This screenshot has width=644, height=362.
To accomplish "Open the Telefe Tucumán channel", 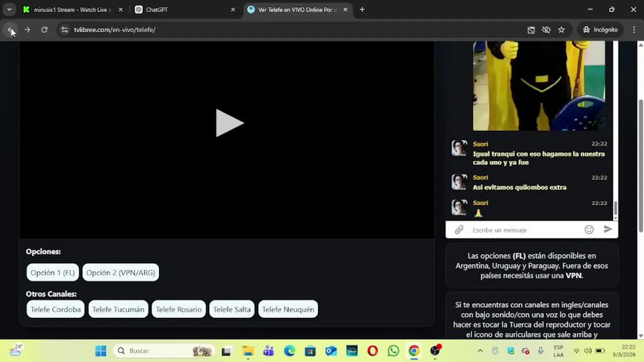I will point(118,309).
